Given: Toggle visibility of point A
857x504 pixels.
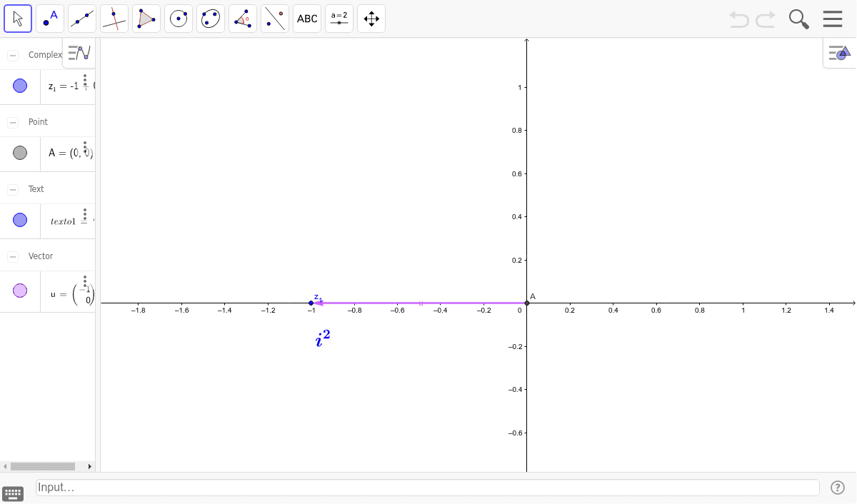Looking at the screenshot, I should pos(20,153).
